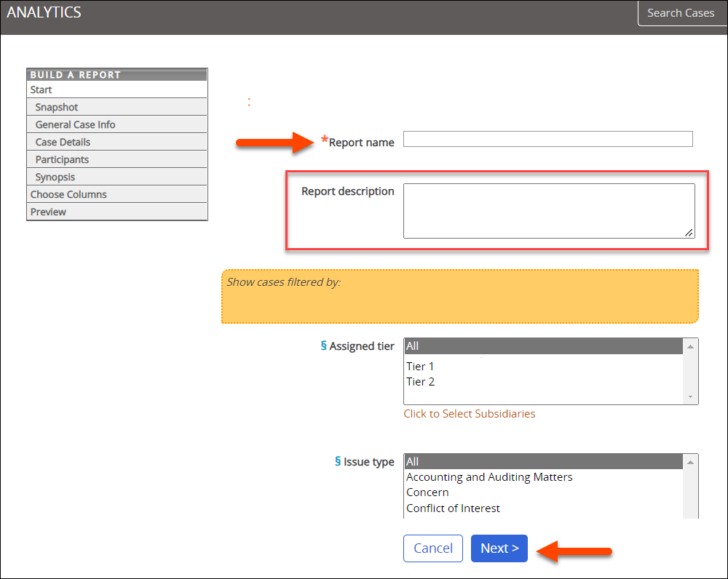The width and height of the screenshot is (728, 579).
Task: Click the Assigned tier list scroll down arrow
Action: [x=690, y=397]
